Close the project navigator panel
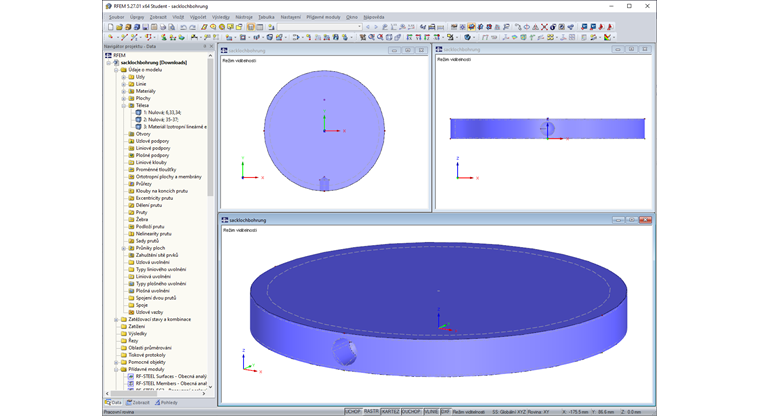This screenshot has width=760, height=416. pyautogui.click(x=211, y=46)
